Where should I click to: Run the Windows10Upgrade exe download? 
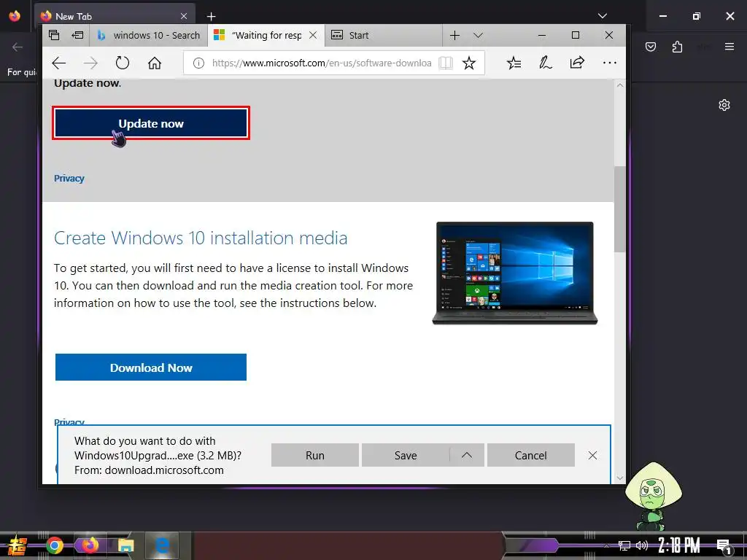315,455
